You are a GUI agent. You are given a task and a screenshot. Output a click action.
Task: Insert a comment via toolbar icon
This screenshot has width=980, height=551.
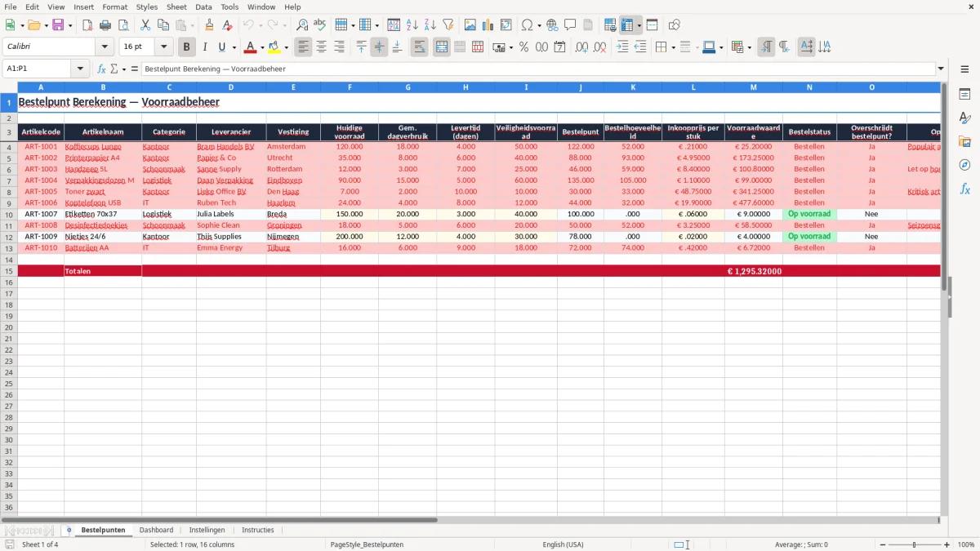click(x=570, y=25)
